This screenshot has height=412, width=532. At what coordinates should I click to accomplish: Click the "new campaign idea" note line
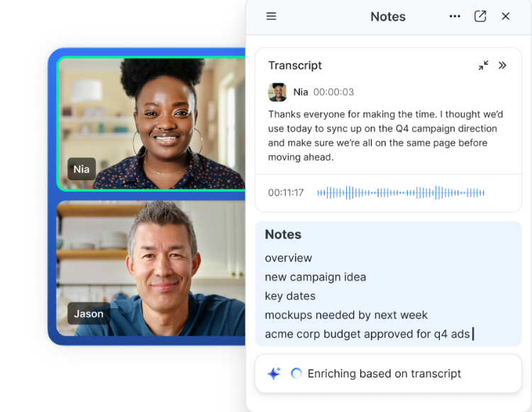pos(316,277)
